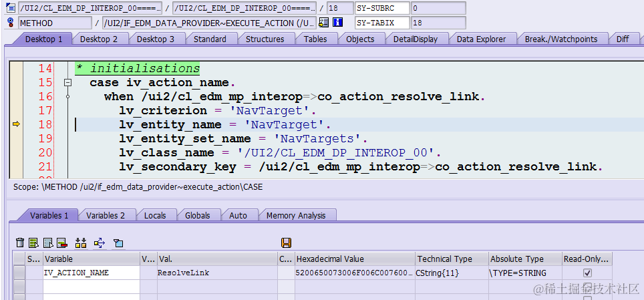Click code line 20 lv_class_name assignment
644x300 pixels.
click(280, 152)
